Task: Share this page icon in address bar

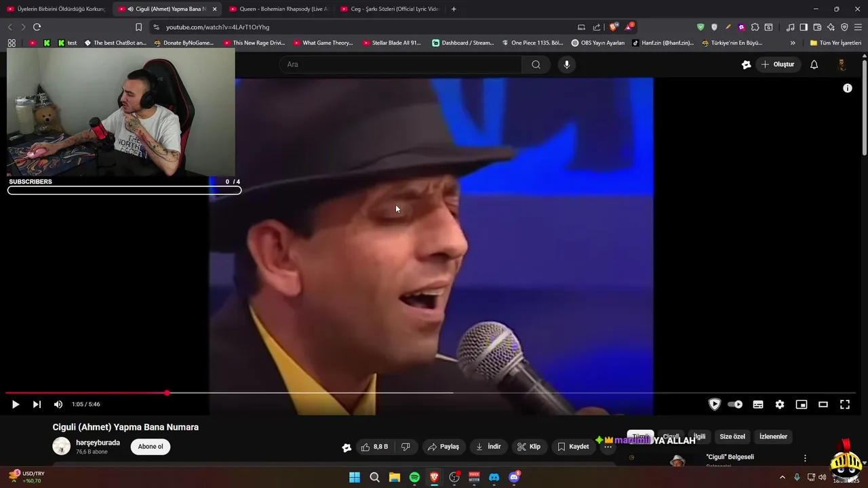Action: pos(597,27)
